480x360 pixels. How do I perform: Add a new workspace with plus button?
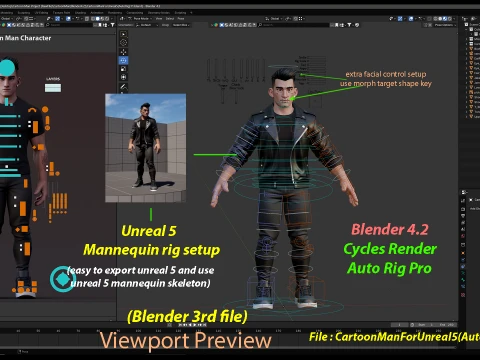tap(191, 13)
